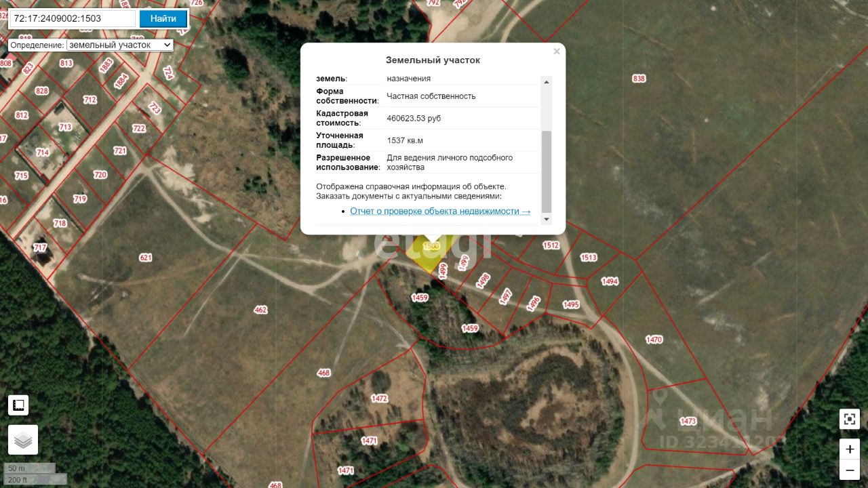Select parcel 1472 on the map
The height and width of the screenshot is (488, 868).
click(x=380, y=399)
